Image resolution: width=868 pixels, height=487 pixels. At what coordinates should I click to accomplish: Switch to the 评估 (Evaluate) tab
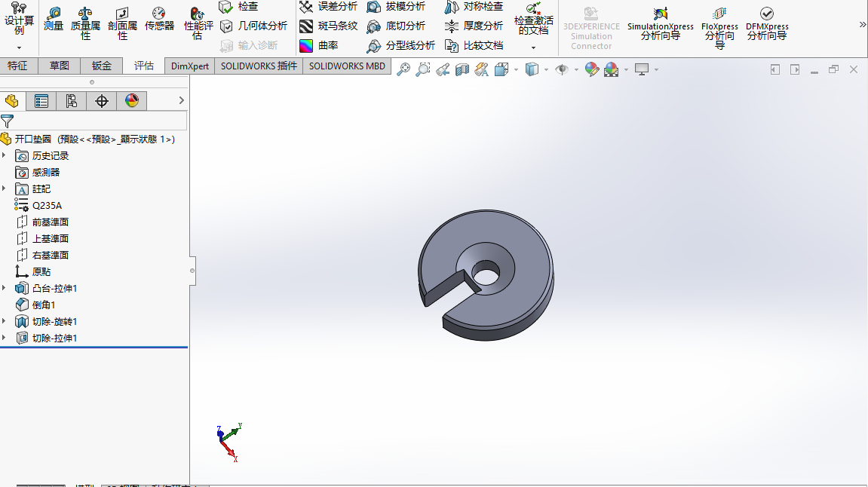click(144, 66)
